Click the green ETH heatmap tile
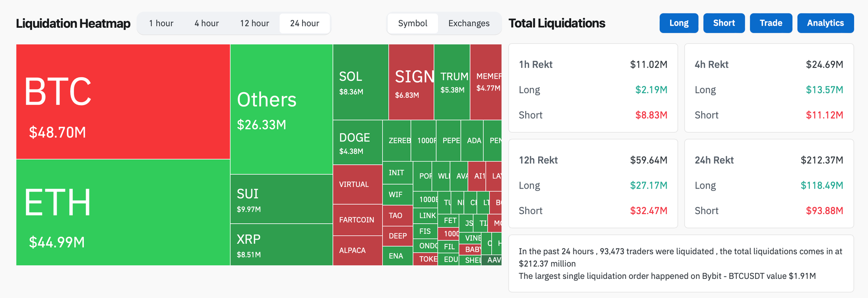 click(x=123, y=212)
